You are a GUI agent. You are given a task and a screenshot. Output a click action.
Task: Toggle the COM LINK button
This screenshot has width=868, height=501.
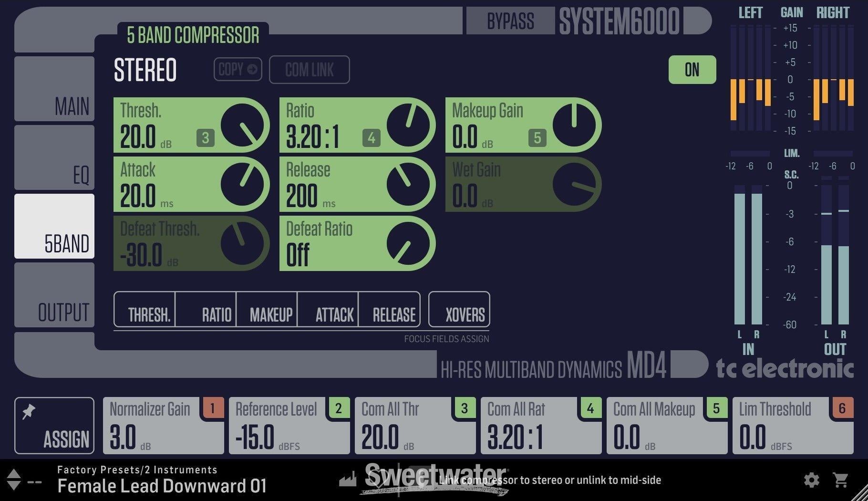tap(309, 70)
